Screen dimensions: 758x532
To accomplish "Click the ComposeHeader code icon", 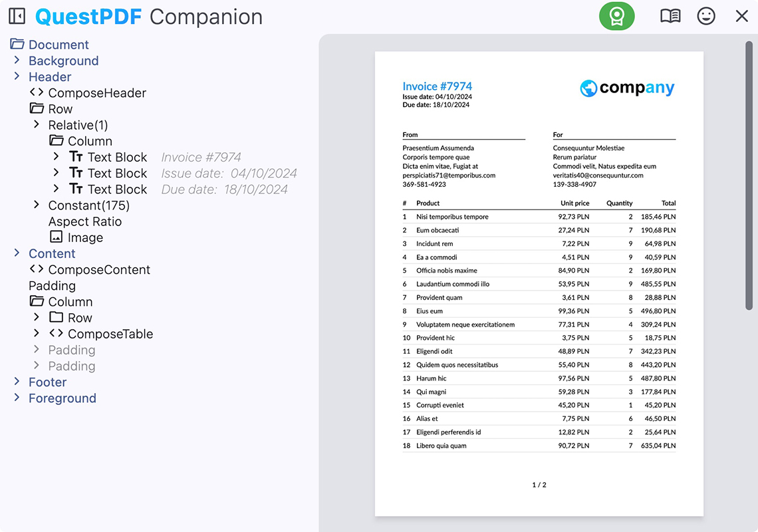I will 37,92.
